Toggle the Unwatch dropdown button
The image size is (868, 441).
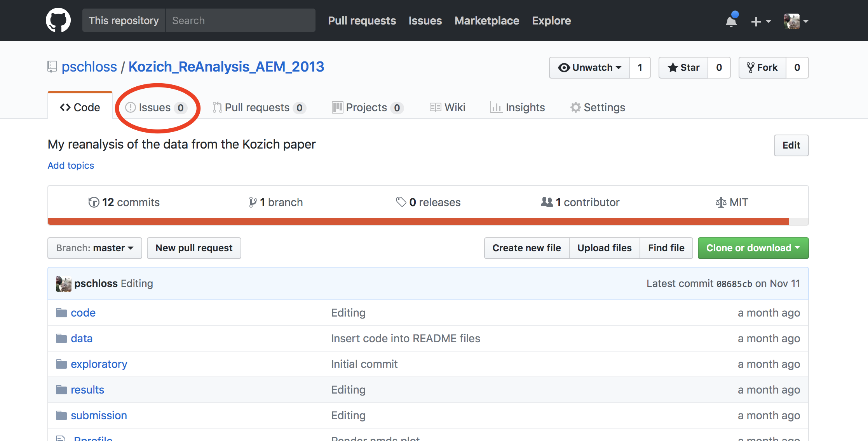[x=589, y=68]
